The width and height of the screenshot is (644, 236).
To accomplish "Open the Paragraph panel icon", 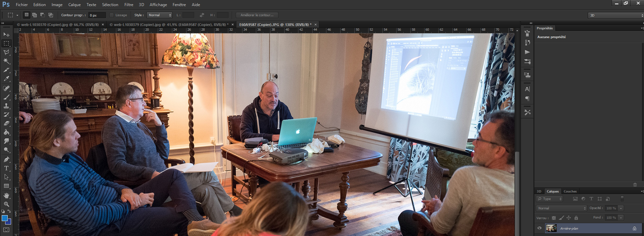I will tap(527, 98).
